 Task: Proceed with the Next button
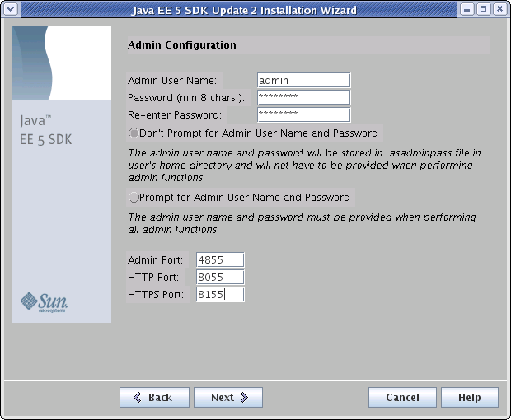(228, 397)
